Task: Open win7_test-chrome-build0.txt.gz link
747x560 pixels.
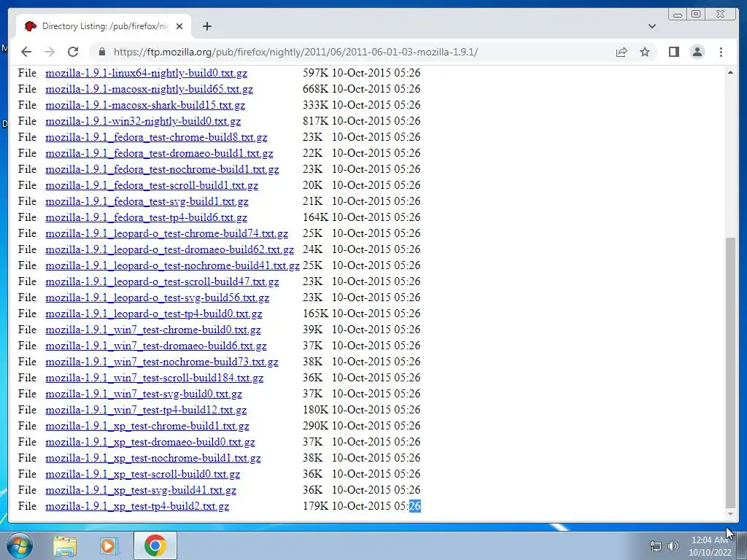Action: point(153,330)
